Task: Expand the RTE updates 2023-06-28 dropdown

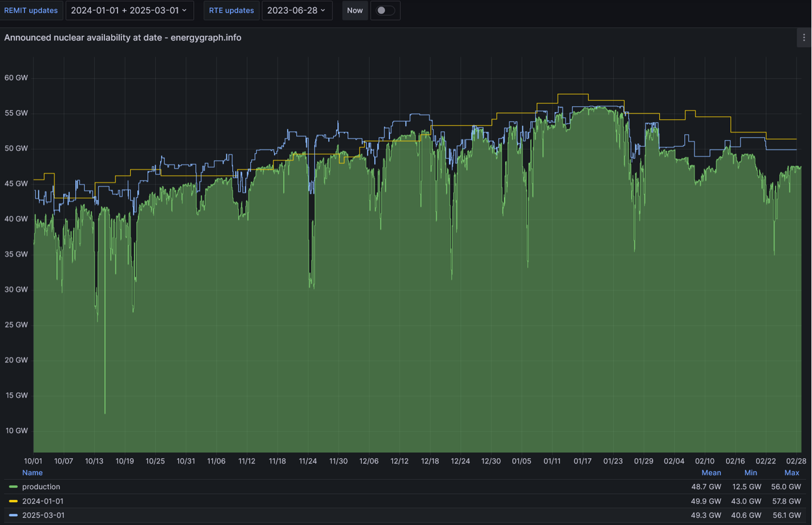Action: point(296,11)
